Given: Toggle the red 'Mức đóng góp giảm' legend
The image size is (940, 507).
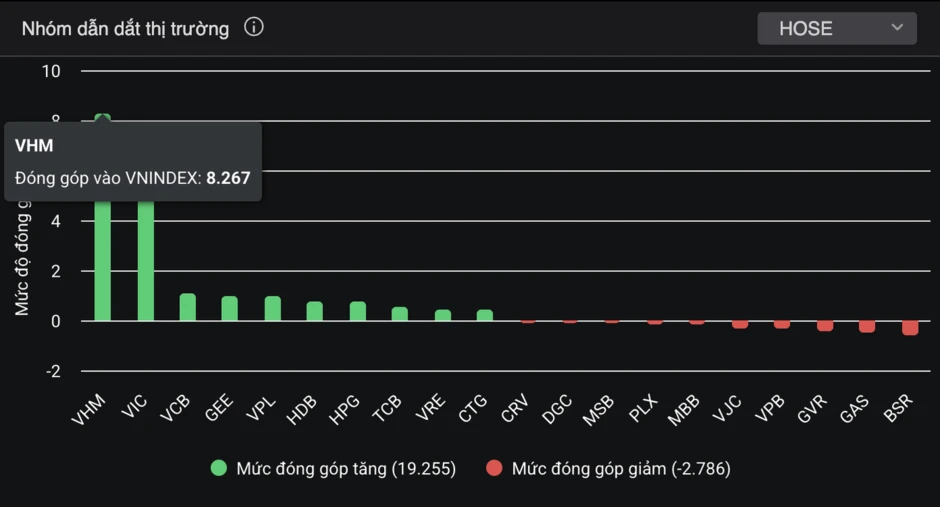Looking at the screenshot, I should (608, 469).
